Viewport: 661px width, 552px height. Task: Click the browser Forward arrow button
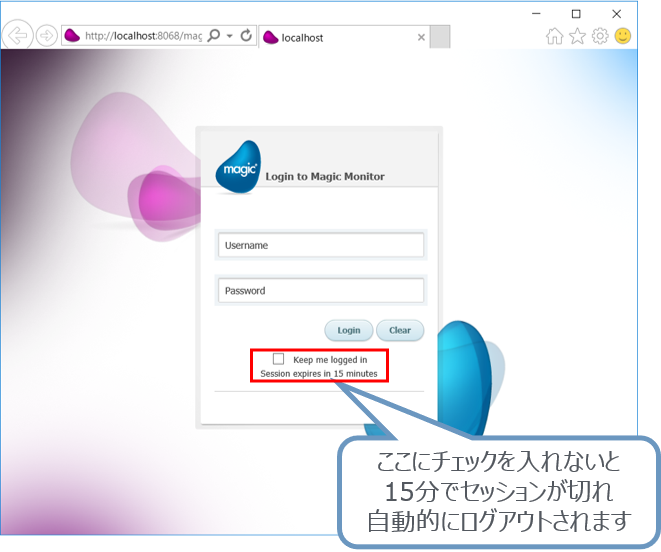coord(46,36)
